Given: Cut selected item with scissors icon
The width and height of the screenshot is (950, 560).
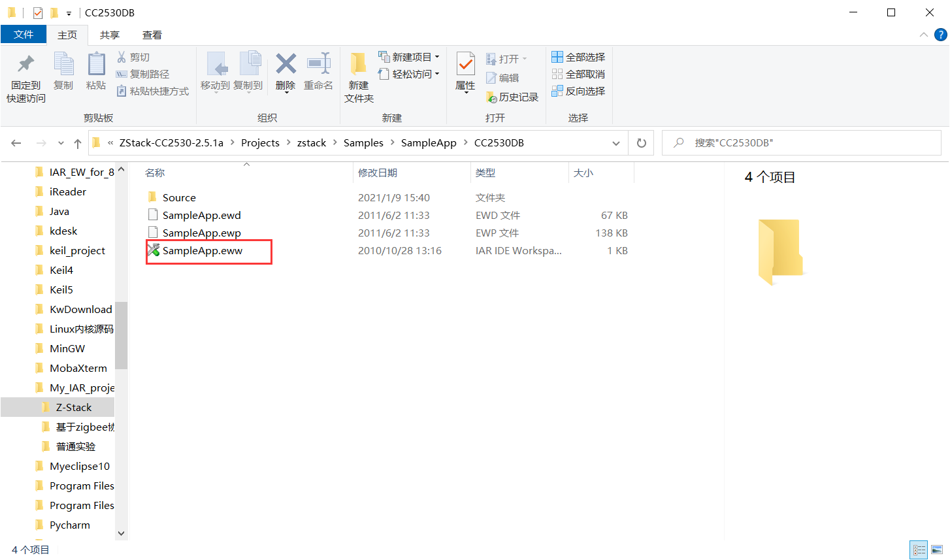Looking at the screenshot, I should (x=133, y=58).
